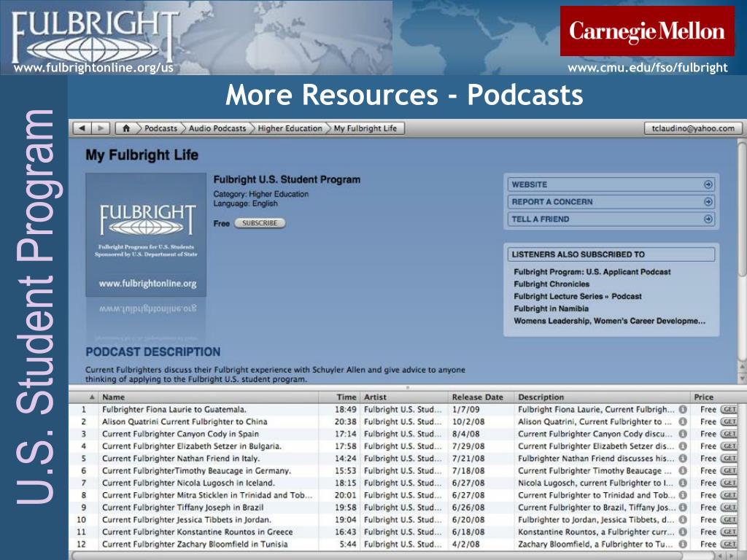Go forward with the right arrow button
The height and width of the screenshot is (560, 747).
click(x=100, y=128)
